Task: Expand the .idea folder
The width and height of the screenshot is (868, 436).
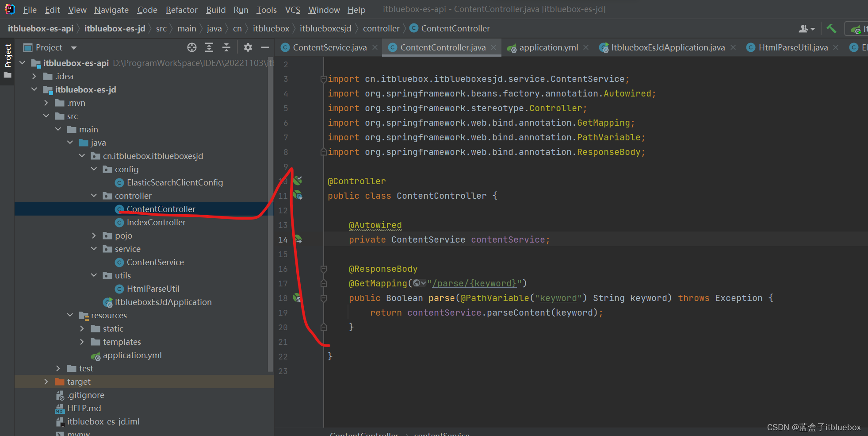Action: tap(34, 76)
